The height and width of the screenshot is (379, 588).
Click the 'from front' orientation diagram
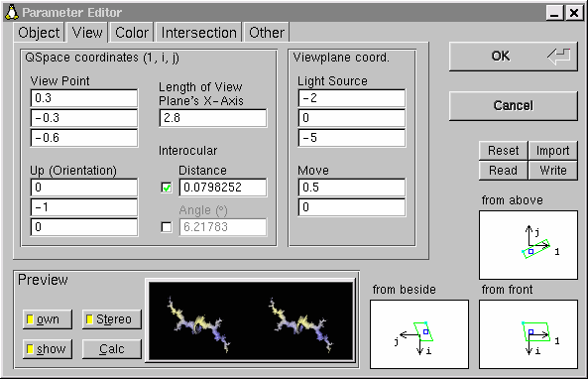tap(528, 334)
